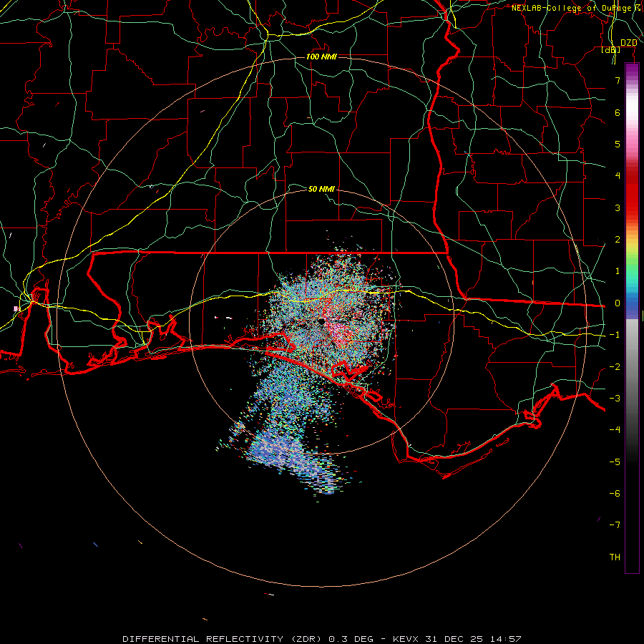Click the -3 value on the dB scale

[x=615, y=399]
